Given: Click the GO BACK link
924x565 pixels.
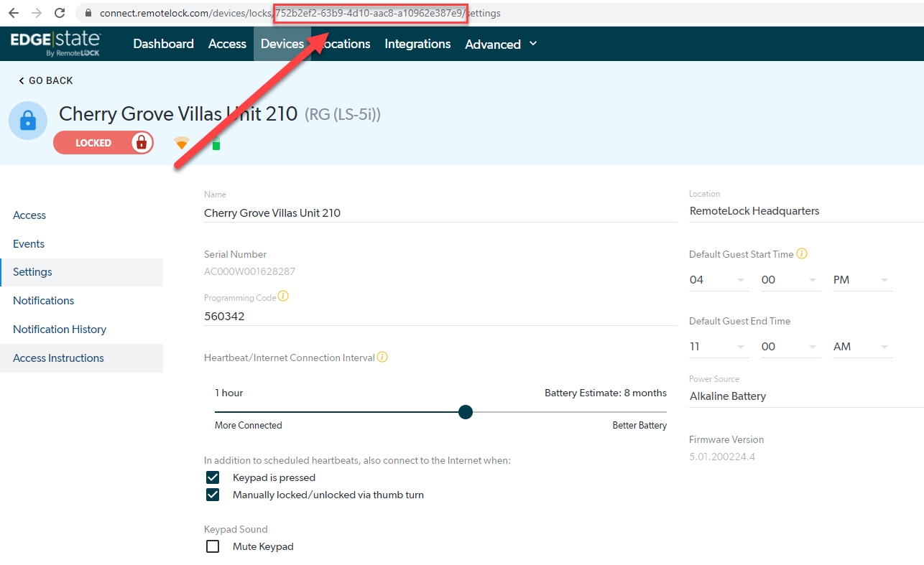Looking at the screenshot, I should click(x=45, y=80).
